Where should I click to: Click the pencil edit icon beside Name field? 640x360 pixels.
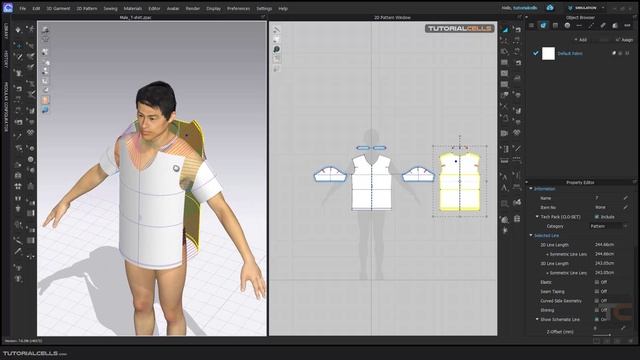tap(625, 198)
